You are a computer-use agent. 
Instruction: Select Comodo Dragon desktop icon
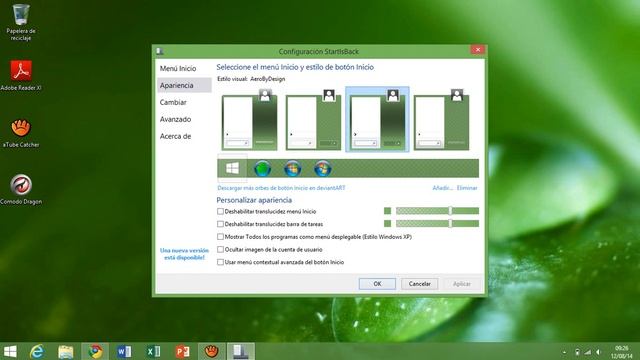pos(21,190)
